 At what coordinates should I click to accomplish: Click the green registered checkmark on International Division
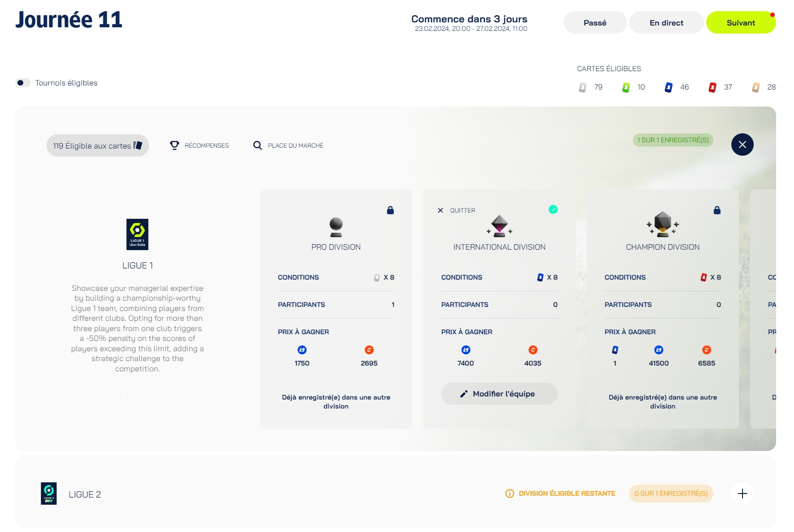click(553, 209)
